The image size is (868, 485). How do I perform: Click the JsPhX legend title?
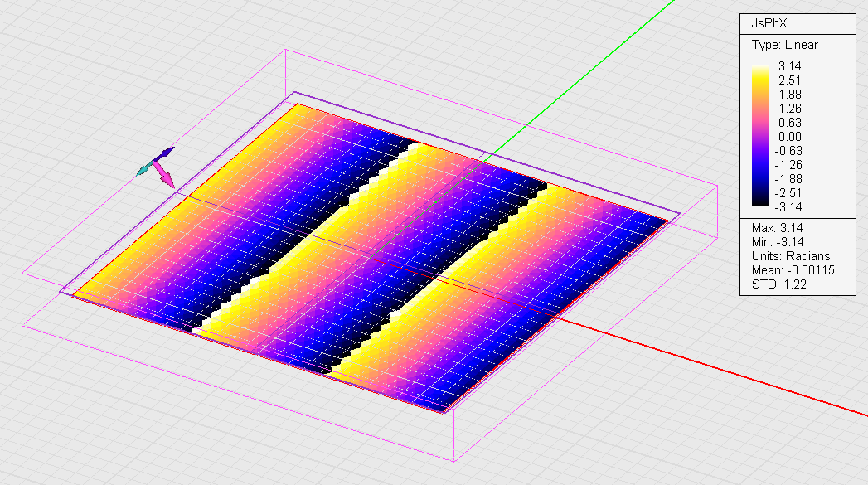point(769,23)
